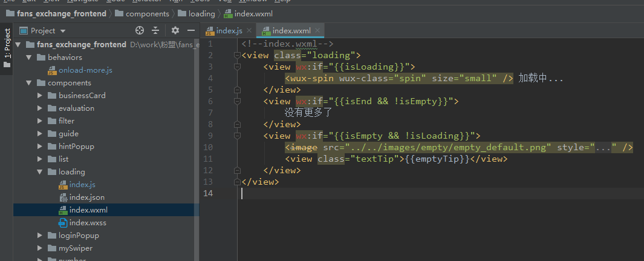Expand the filter folder
This screenshot has width=644, height=261.
pyautogui.click(x=40, y=121)
